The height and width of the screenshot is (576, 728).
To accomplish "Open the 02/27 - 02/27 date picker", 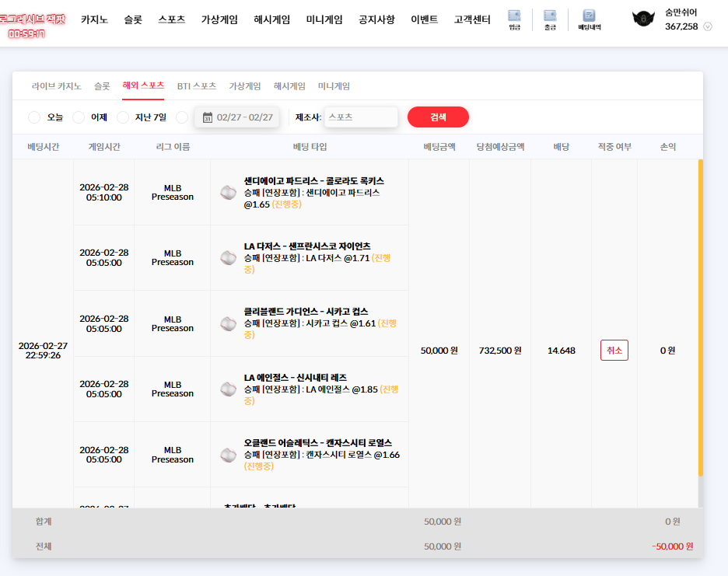I will pos(237,117).
